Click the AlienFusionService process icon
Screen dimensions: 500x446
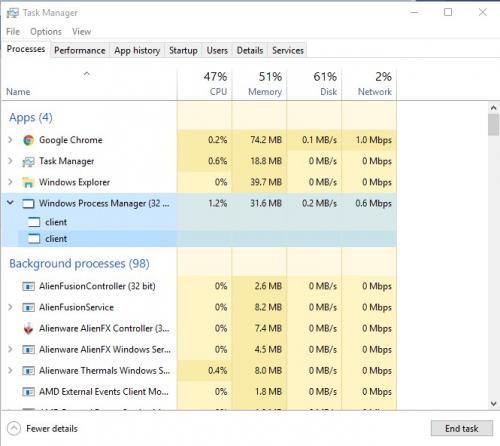point(28,307)
